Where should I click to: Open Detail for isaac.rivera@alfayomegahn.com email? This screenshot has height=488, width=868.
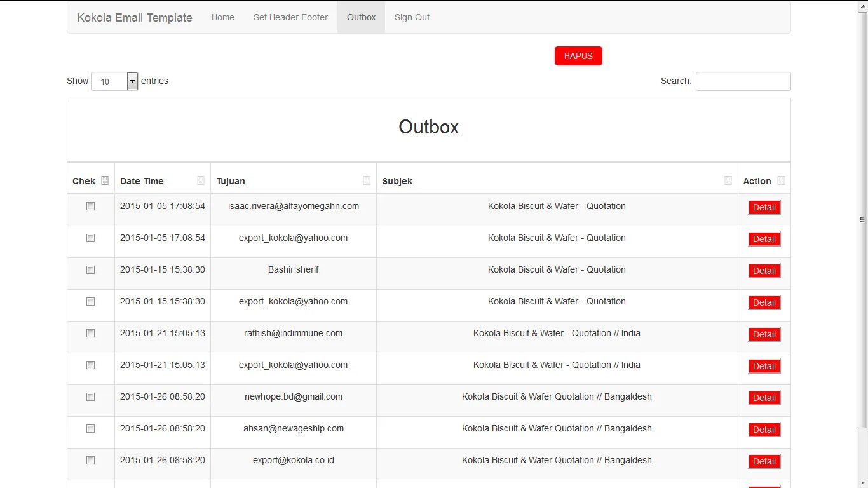pos(764,207)
